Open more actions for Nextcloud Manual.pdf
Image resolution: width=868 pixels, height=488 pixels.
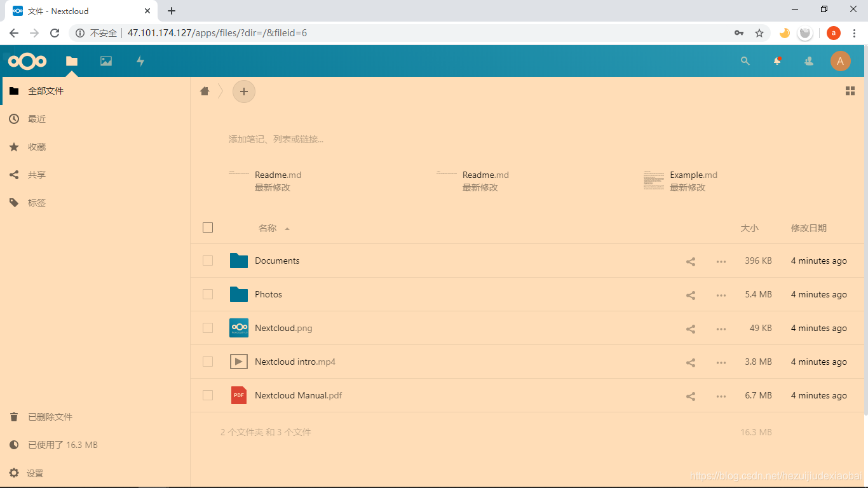click(x=721, y=396)
